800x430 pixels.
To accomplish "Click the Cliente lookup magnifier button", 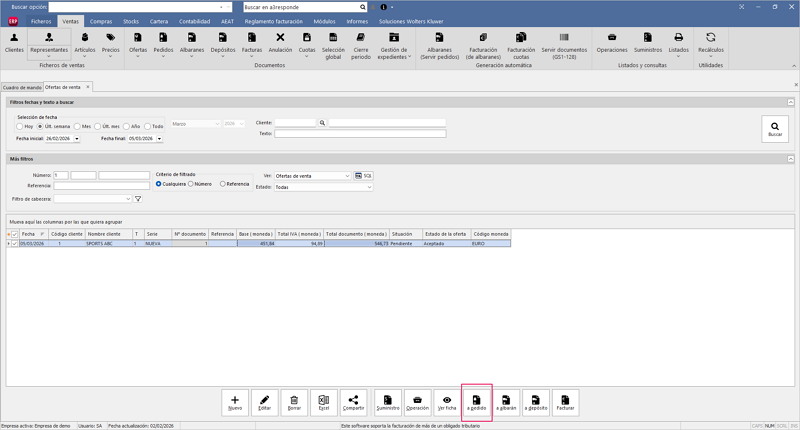I will [x=322, y=123].
